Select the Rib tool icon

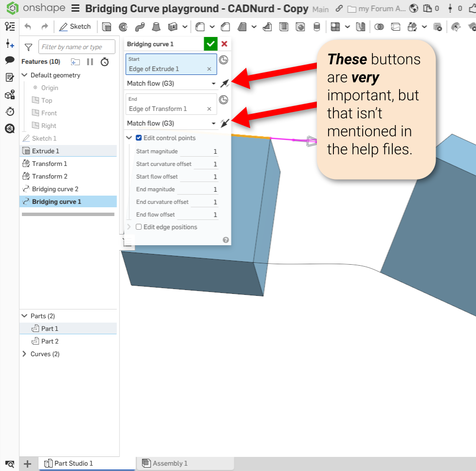(x=267, y=27)
